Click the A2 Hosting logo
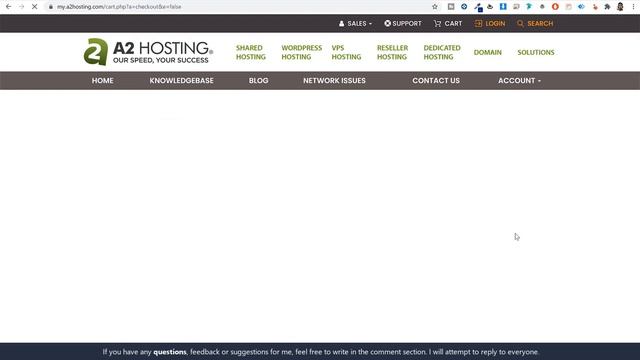 point(148,52)
